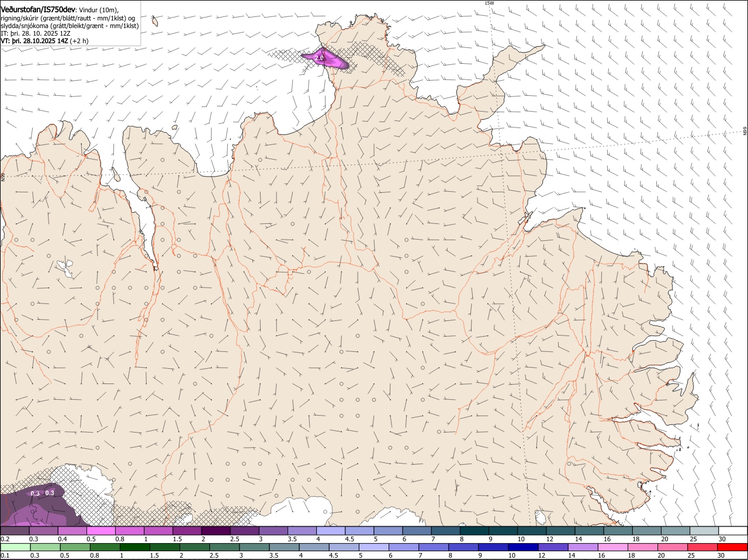Click the 'N99' label on right edge
This screenshot has height=560, width=748.
(x=745, y=132)
